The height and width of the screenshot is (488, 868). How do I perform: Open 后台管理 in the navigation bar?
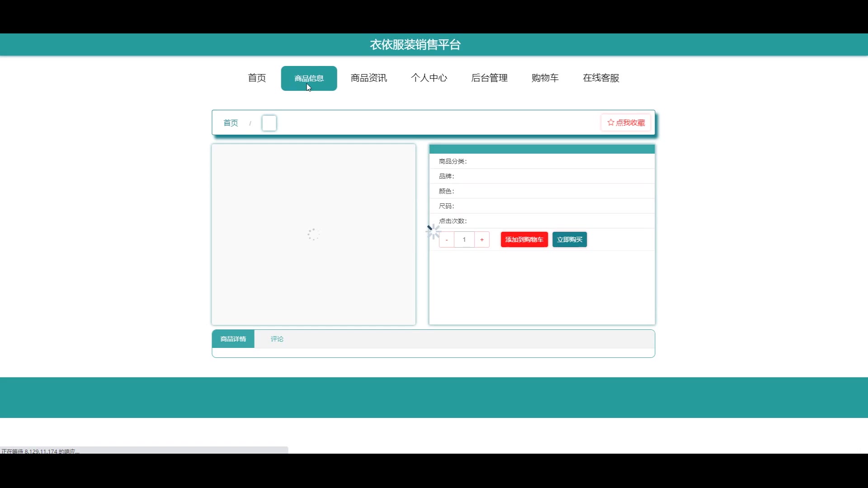(489, 78)
